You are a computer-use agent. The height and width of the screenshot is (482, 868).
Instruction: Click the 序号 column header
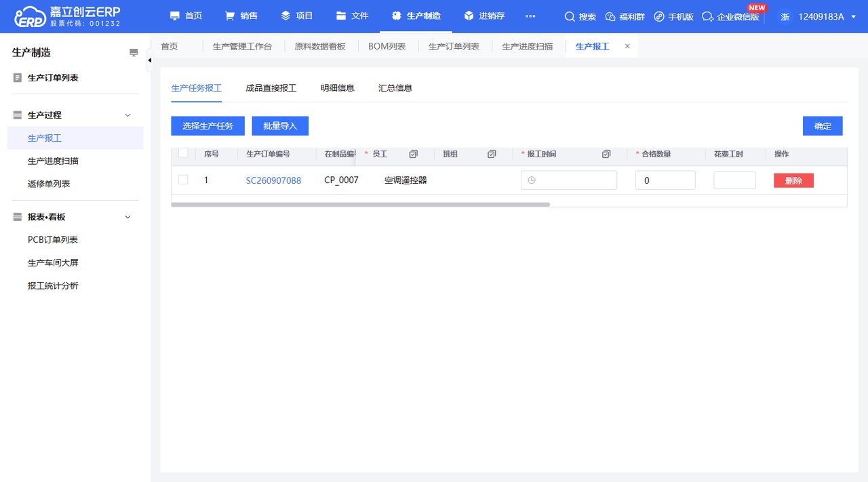pyautogui.click(x=212, y=155)
